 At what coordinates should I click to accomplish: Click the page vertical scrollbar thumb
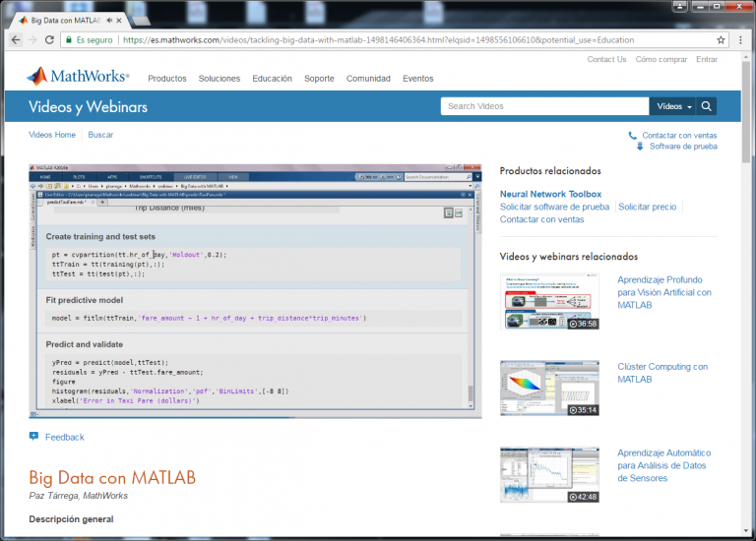click(x=746, y=112)
